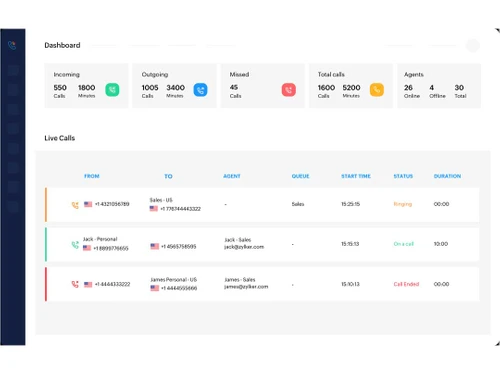Click the James - Sales agent name
Viewport: 500px width, 375px height.
(240, 280)
